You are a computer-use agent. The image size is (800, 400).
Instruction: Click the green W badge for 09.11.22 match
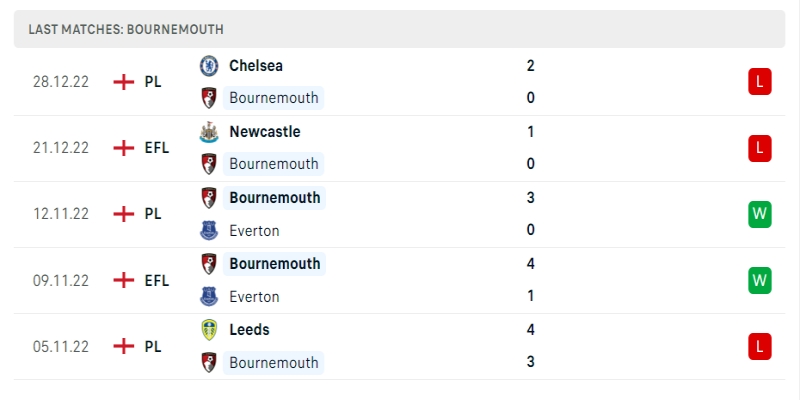pos(759,280)
